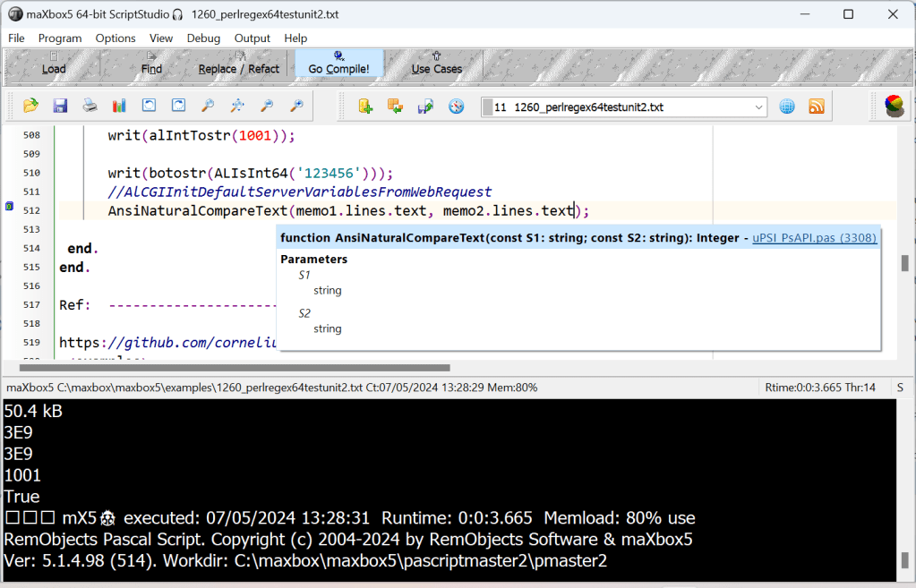Image resolution: width=916 pixels, height=588 pixels.
Task: Click the compass icon in toolbar
Action: [x=457, y=107]
